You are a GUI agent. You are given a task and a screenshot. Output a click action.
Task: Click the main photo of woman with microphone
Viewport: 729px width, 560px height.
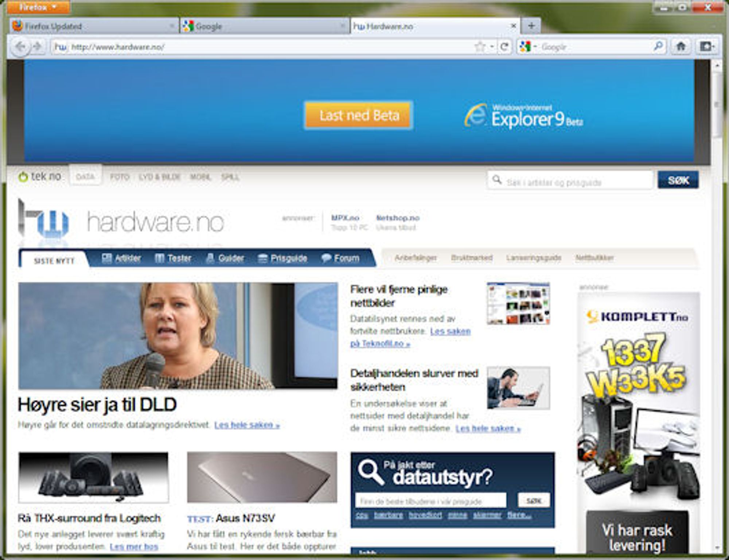[x=178, y=336]
